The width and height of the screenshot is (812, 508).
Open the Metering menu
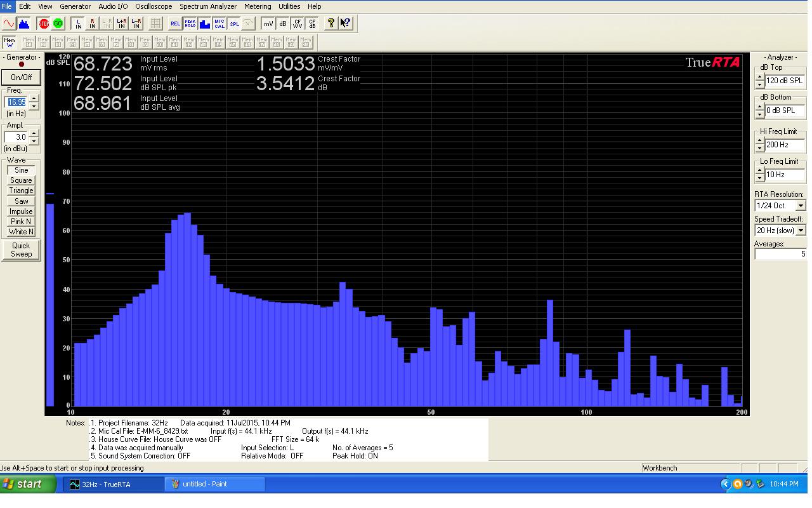click(258, 6)
